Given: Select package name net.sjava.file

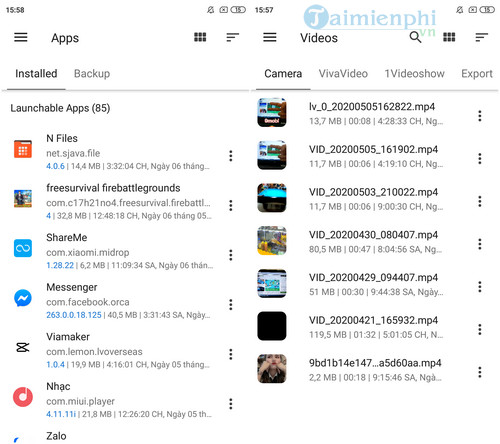Looking at the screenshot, I should pyautogui.click(x=73, y=153).
